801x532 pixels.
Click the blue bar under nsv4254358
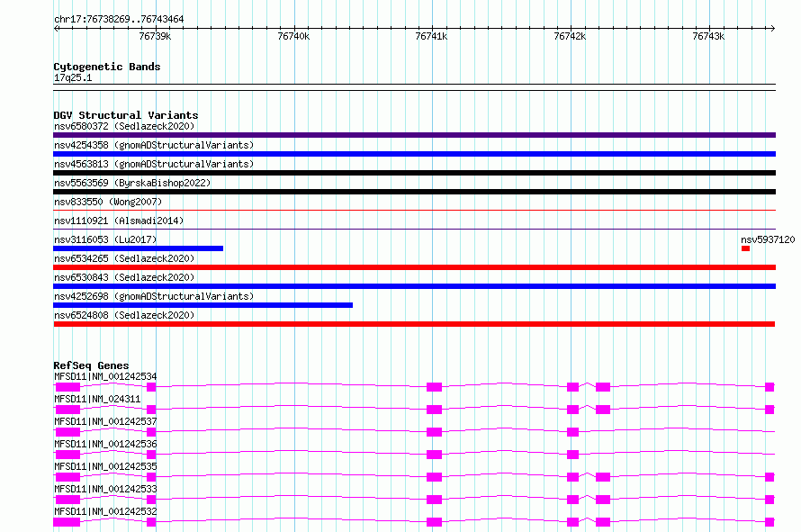(x=414, y=154)
